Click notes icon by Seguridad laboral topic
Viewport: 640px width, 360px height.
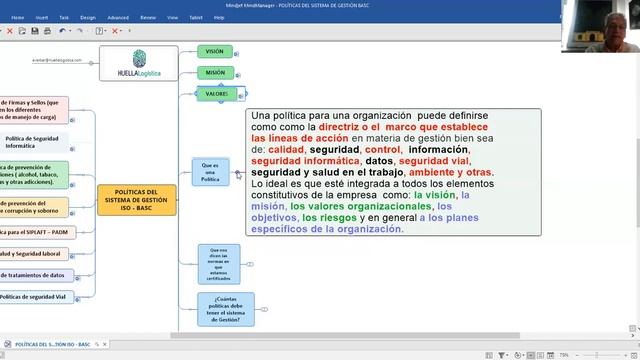72,256
